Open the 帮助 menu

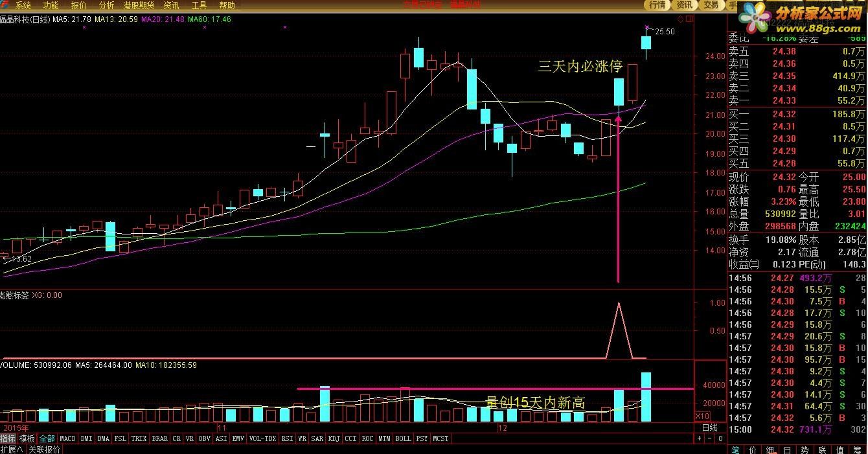[x=227, y=5]
